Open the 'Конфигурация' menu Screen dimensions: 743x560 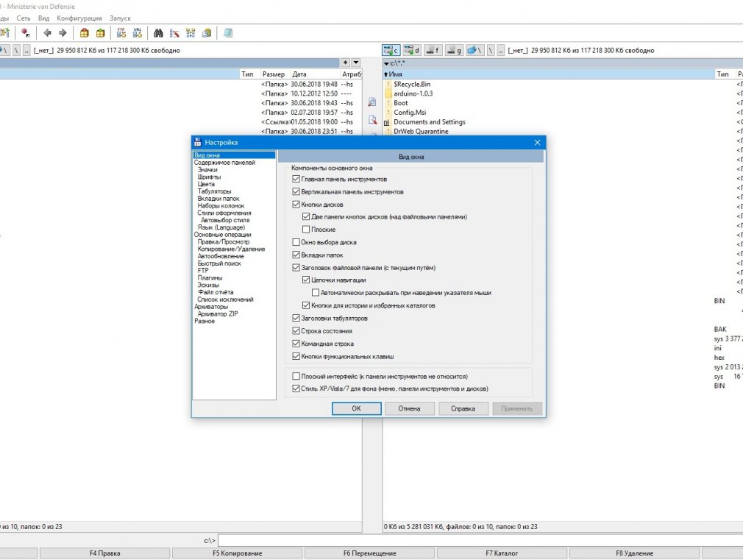coord(79,18)
